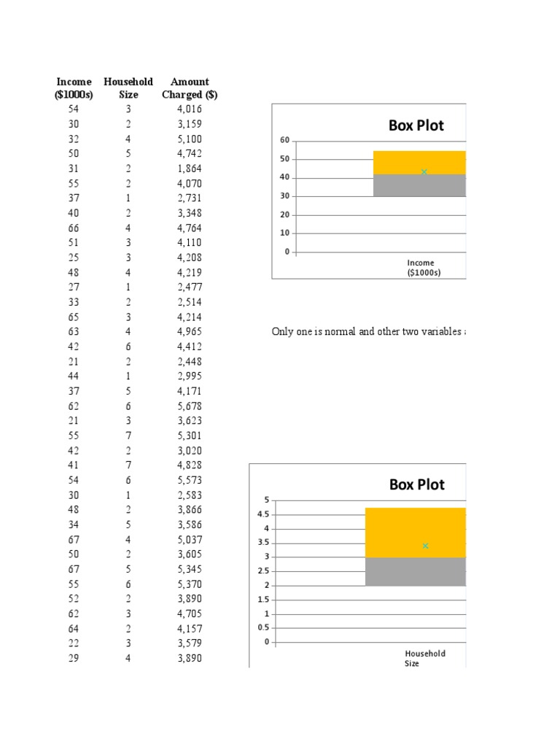
Task: Click the Income ($1000s) axis label under the chart
Action: click(424, 268)
